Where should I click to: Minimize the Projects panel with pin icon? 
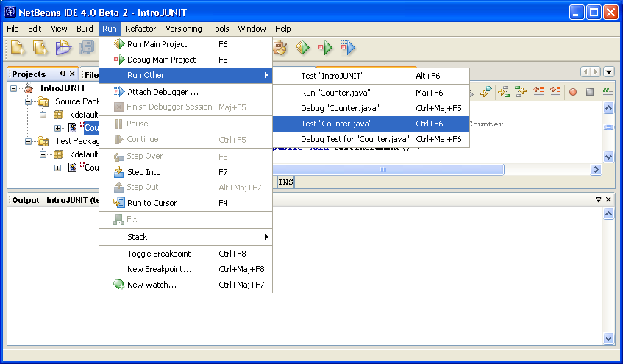click(x=63, y=74)
